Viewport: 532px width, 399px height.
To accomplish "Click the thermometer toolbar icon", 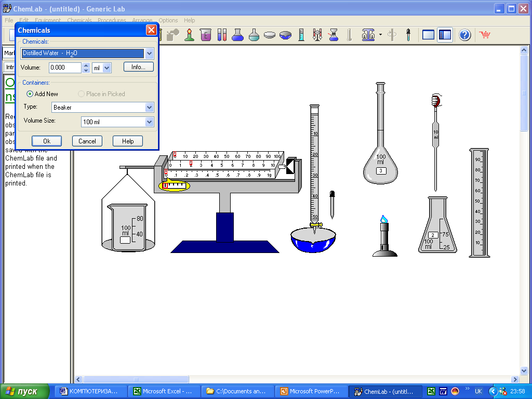I will click(x=350, y=35).
